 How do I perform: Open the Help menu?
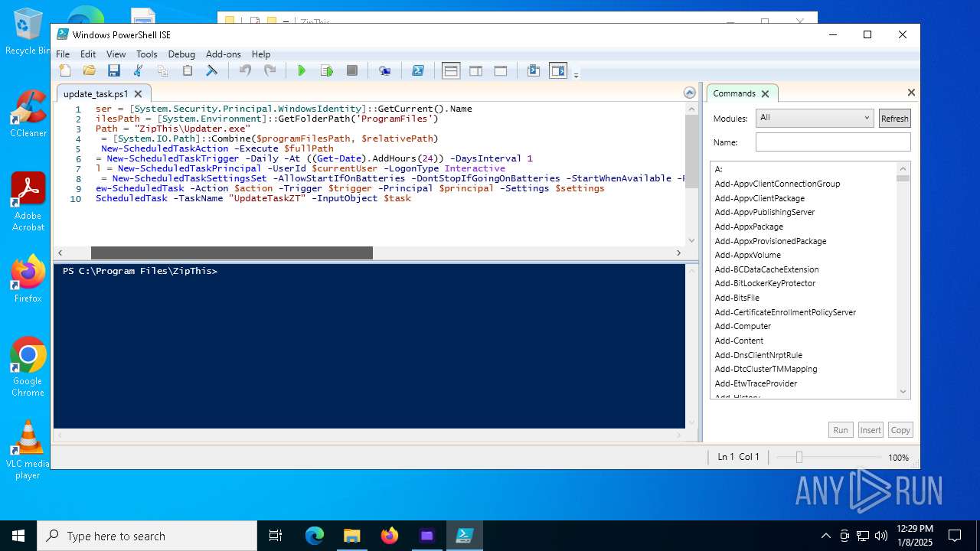pos(261,54)
